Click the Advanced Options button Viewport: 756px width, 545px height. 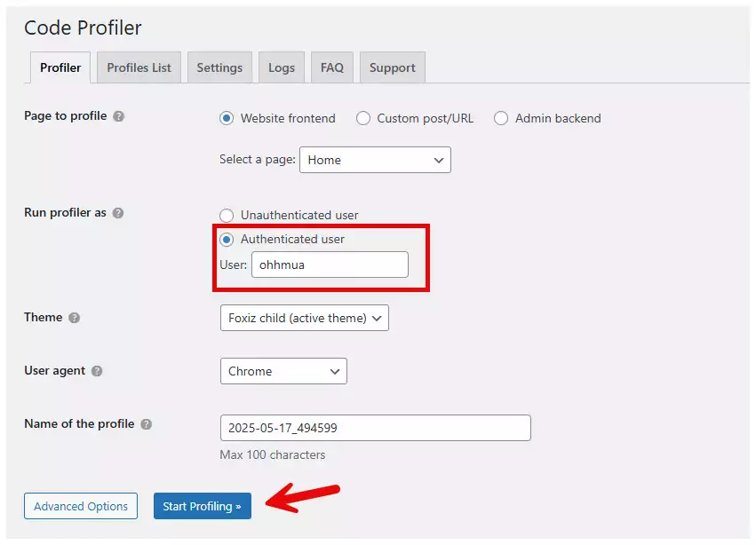81,506
